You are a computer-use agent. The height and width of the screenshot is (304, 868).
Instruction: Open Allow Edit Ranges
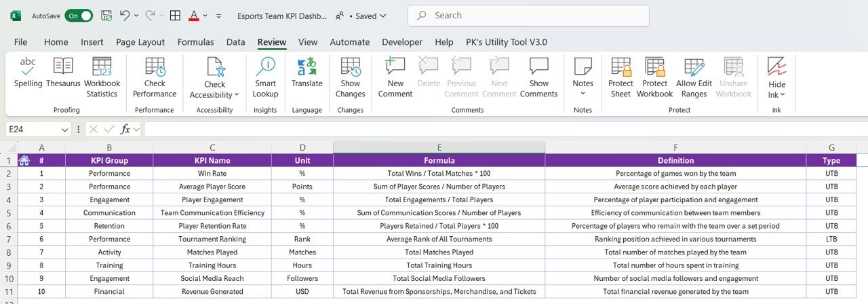694,77
